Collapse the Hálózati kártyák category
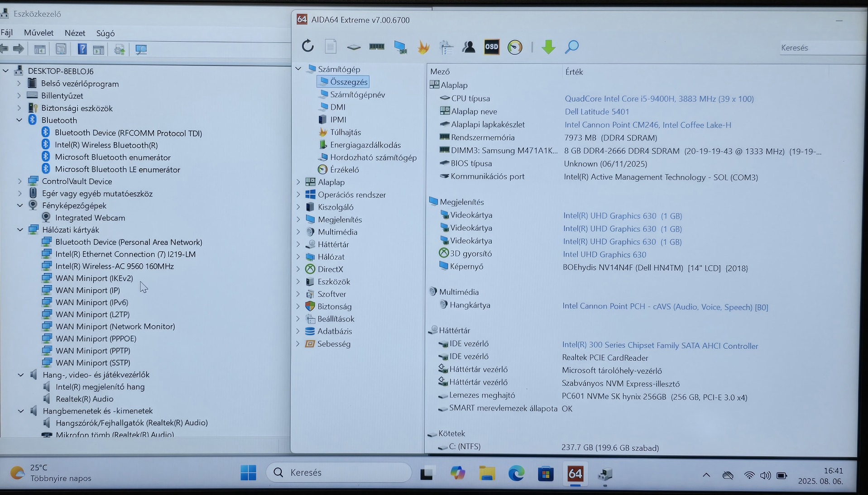This screenshot has width=868, height=495. (x=20, y=230)
